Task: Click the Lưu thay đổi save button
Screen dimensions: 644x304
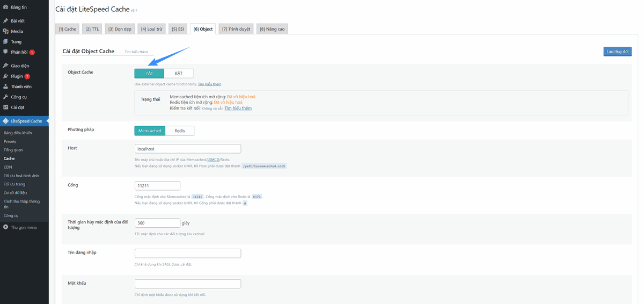Action: [x=617, y=52]
